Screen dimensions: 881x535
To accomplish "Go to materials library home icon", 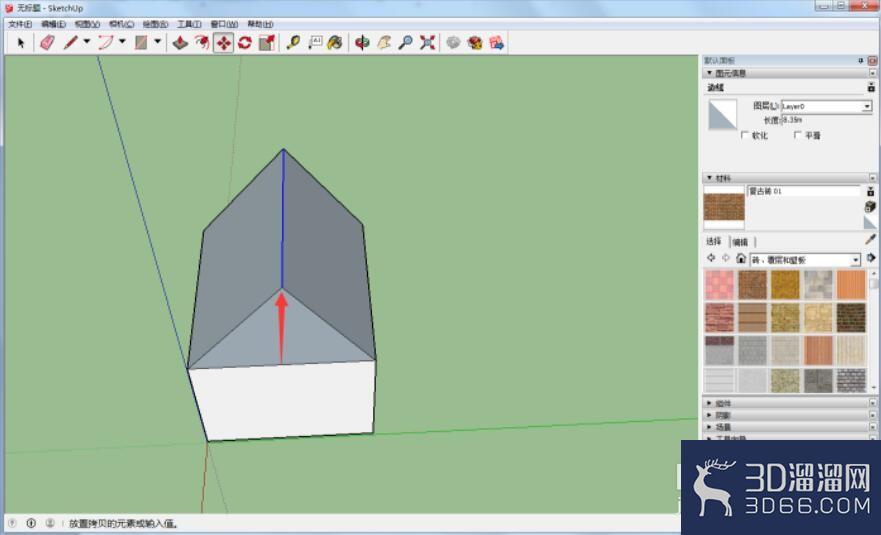I will pyautogui.click(x=741, y=259).
